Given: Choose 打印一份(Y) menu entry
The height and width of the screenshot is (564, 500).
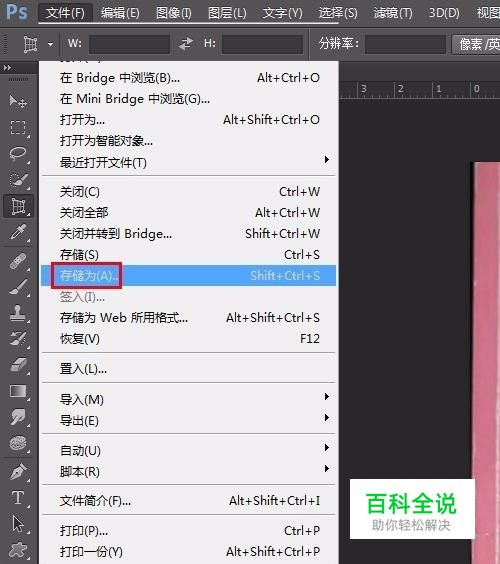Looking at the screenshot, I should [189, 551].
